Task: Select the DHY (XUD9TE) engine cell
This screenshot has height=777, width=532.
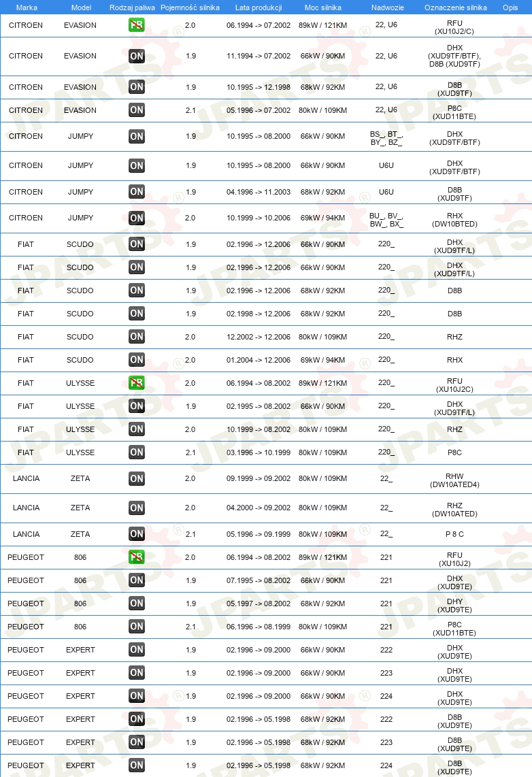Action: [x=454, y=606]
